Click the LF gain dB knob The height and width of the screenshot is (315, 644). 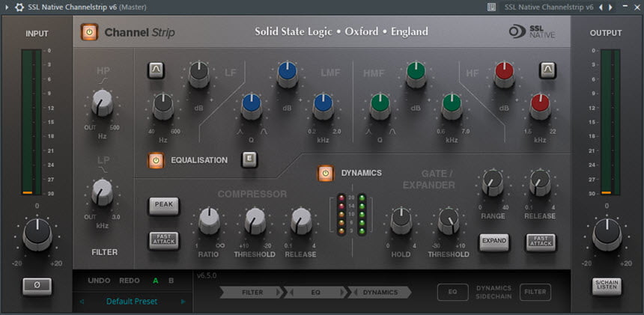(x=198, y=74)
